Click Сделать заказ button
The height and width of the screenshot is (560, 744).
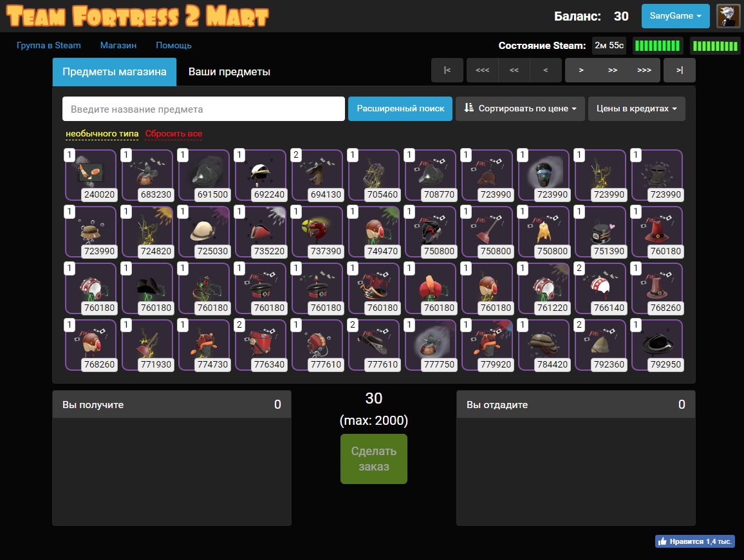[373, 459]
